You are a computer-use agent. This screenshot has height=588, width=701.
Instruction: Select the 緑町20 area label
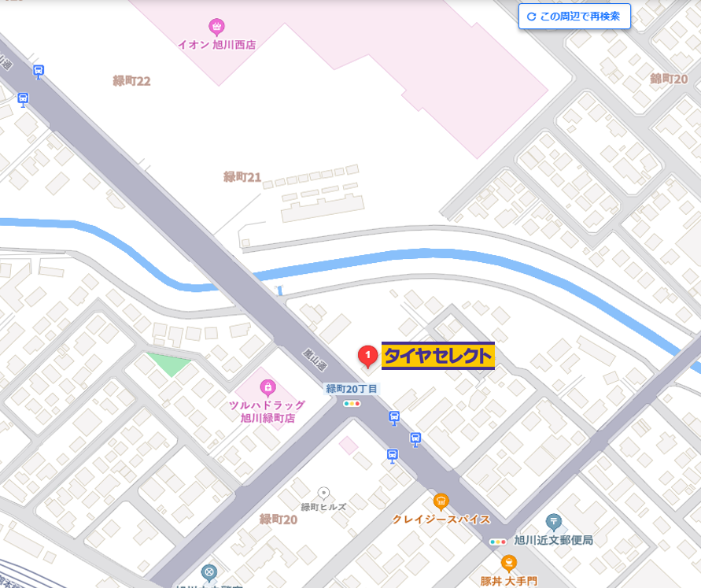pyautogui.click(x=279, y=520)
